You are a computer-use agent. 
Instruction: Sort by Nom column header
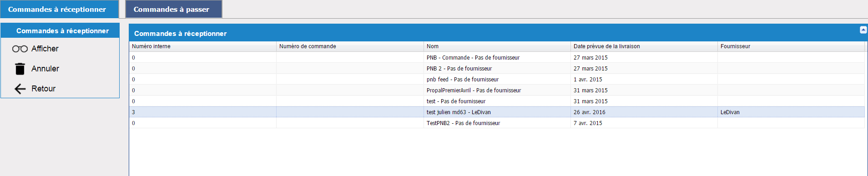497,46
